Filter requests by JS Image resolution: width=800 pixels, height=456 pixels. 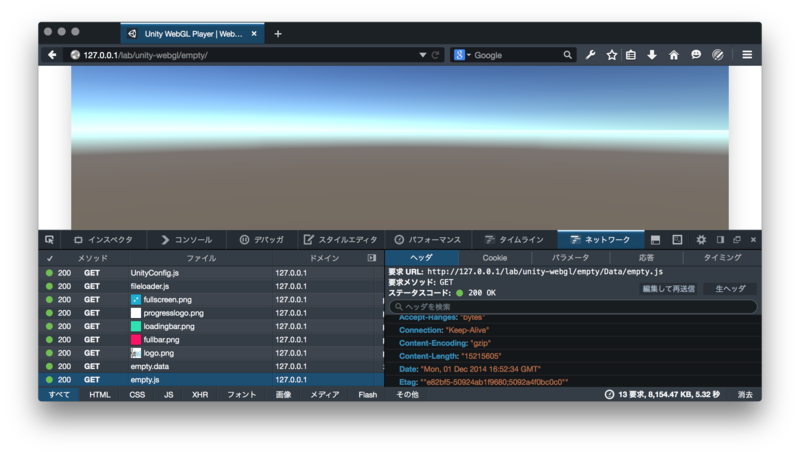click(168, 394)
